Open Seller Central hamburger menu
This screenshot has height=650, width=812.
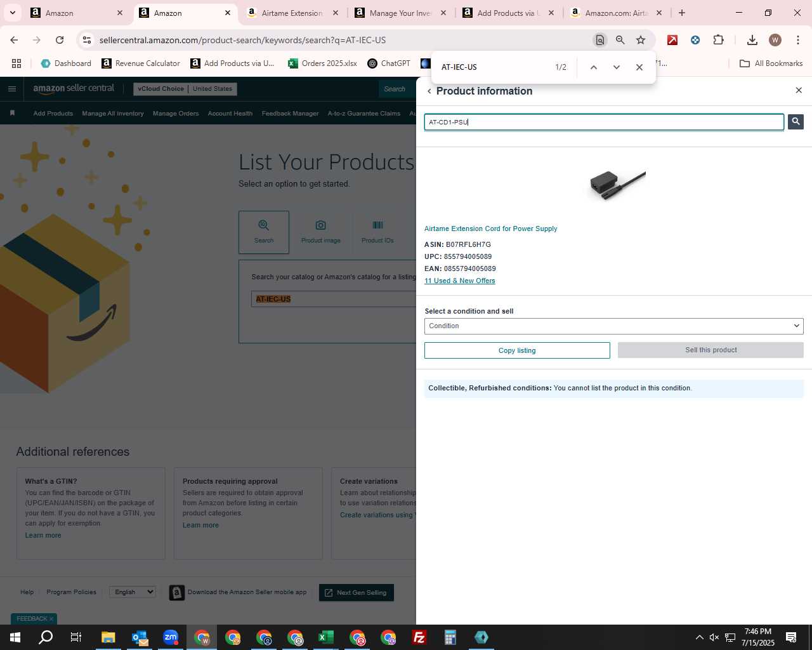(x=12, y=89)
